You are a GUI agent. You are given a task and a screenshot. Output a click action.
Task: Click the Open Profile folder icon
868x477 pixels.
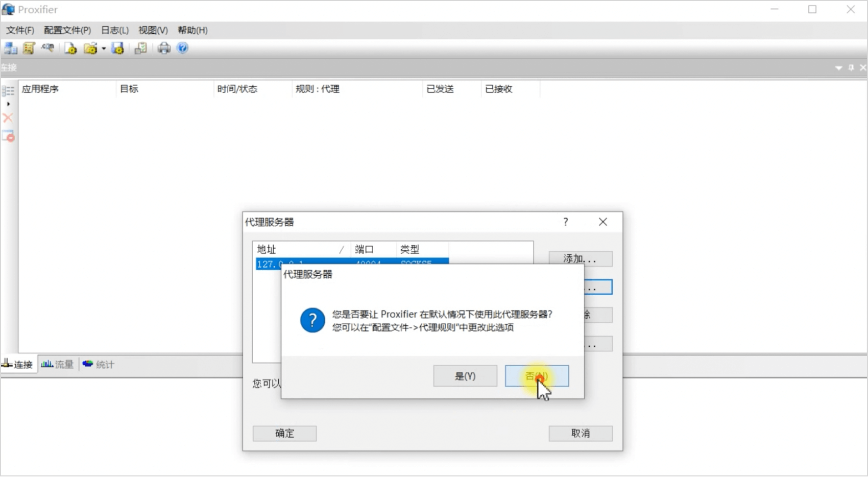(x=90, y=48)
